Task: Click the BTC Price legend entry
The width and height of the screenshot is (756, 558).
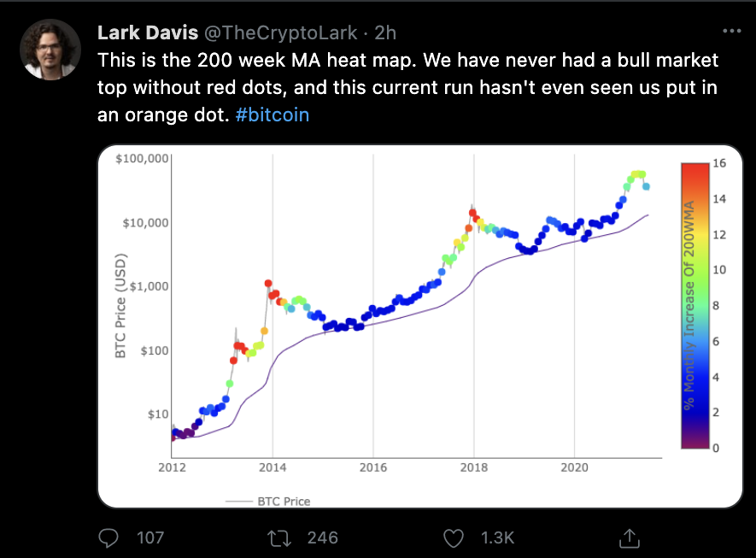Action: point(284,502)
